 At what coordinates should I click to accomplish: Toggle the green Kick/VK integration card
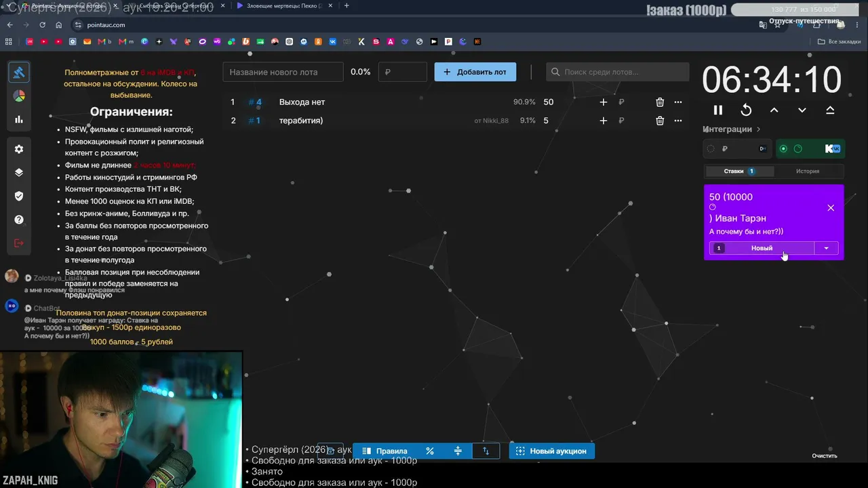pyautogui.click(x=809, y=148)
